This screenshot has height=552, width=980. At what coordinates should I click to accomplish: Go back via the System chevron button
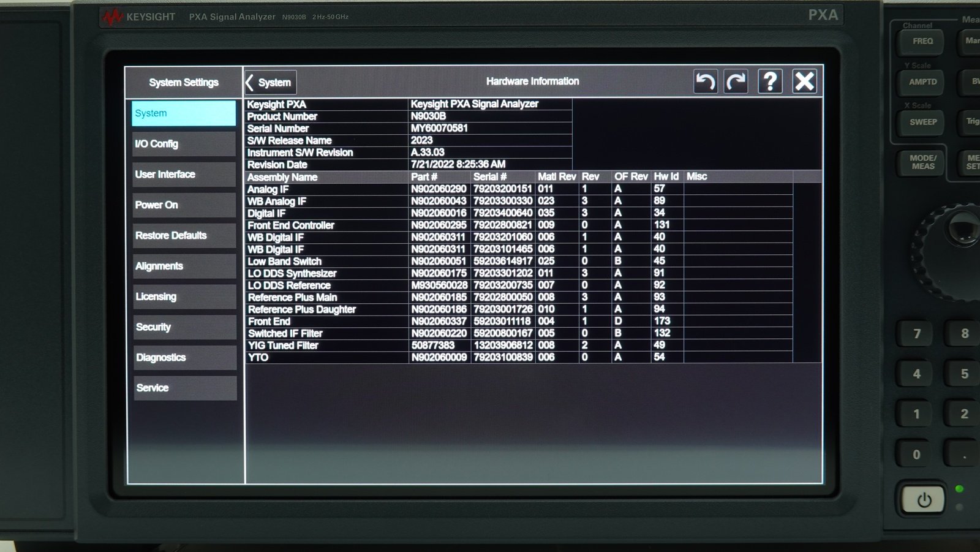coord(270,83)
